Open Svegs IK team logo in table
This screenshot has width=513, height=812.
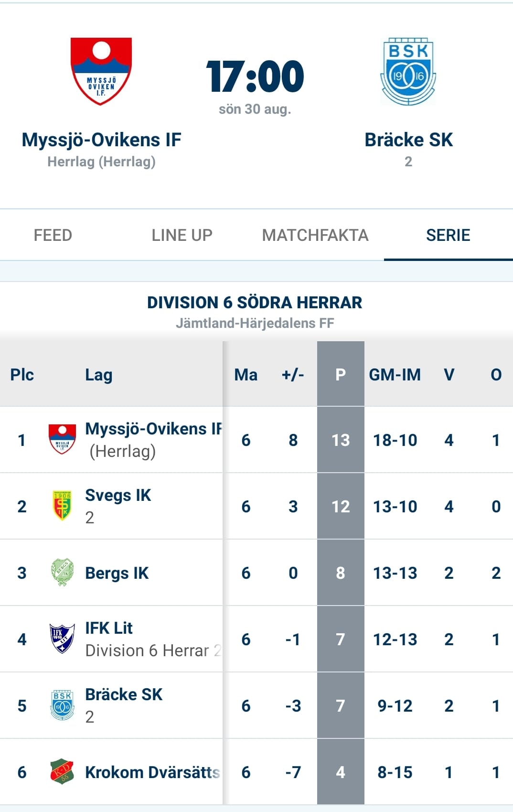[62, 506]
